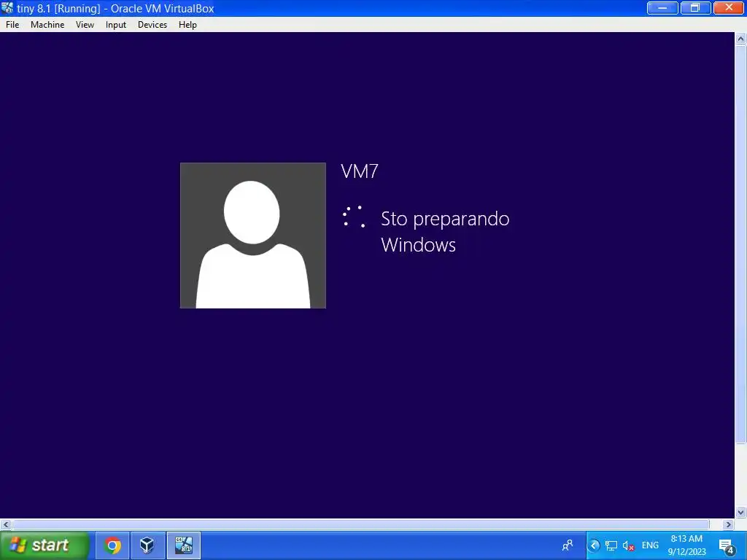Minimize the VirtualBox window
747x560 pixels.
(x=662, y=8)
